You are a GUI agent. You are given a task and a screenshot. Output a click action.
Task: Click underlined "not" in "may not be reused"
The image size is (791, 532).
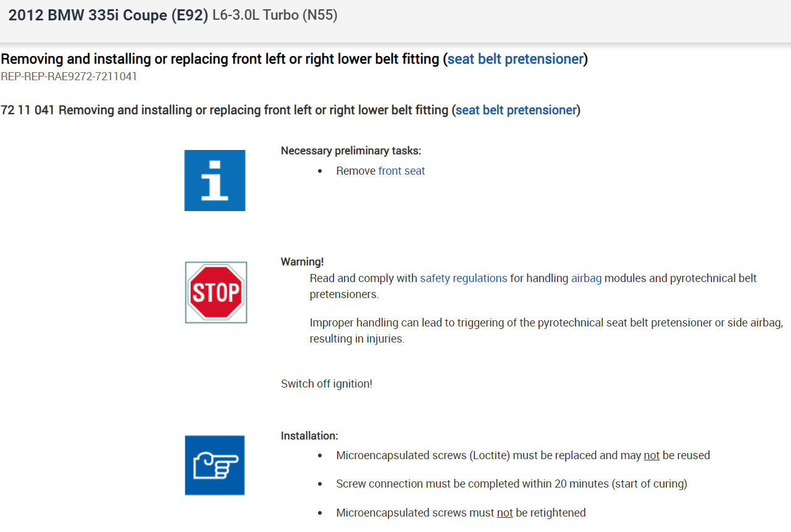click(x=651, y=455)
